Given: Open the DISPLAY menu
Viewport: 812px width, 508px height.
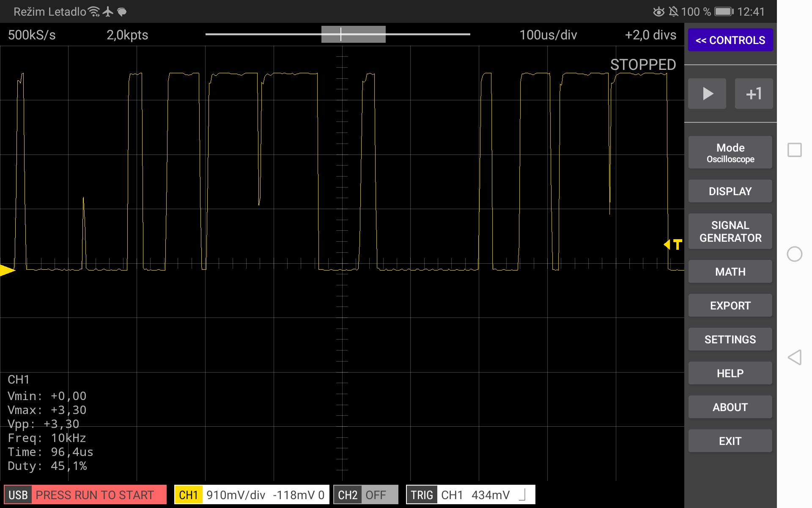Looking at the screenshot, I should point(730,191).
